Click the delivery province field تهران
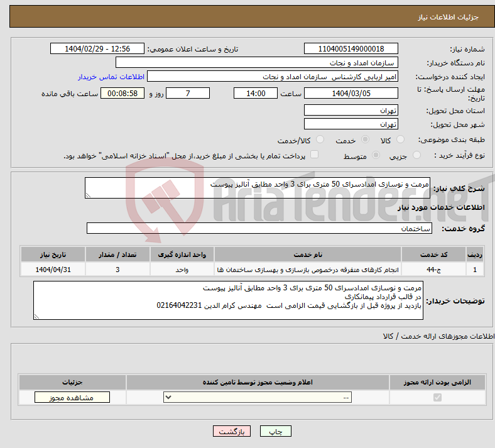The width and height of the screenshot is (495, 448). [351, 110]
